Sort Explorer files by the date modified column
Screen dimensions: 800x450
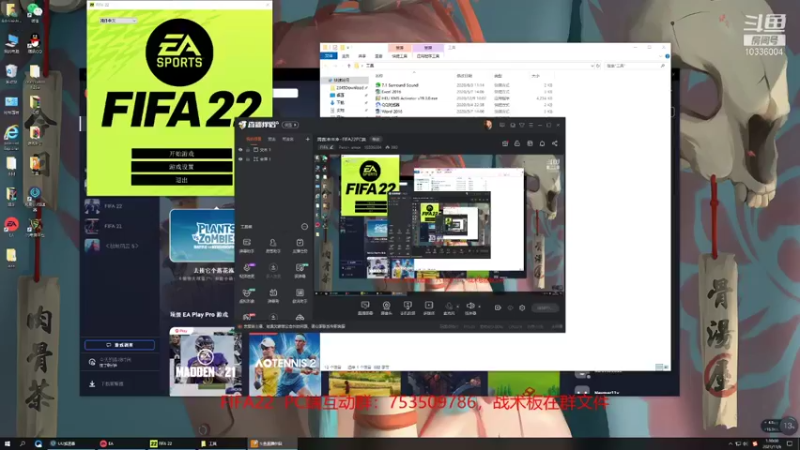(x=464, y=76)
